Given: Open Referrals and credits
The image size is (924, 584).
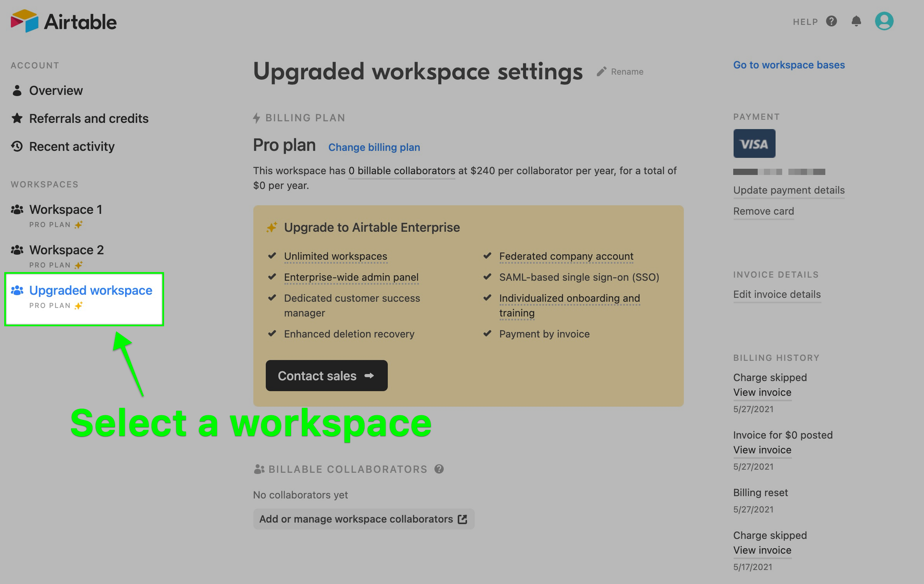Looking at the screenshot, I should 89,118.
